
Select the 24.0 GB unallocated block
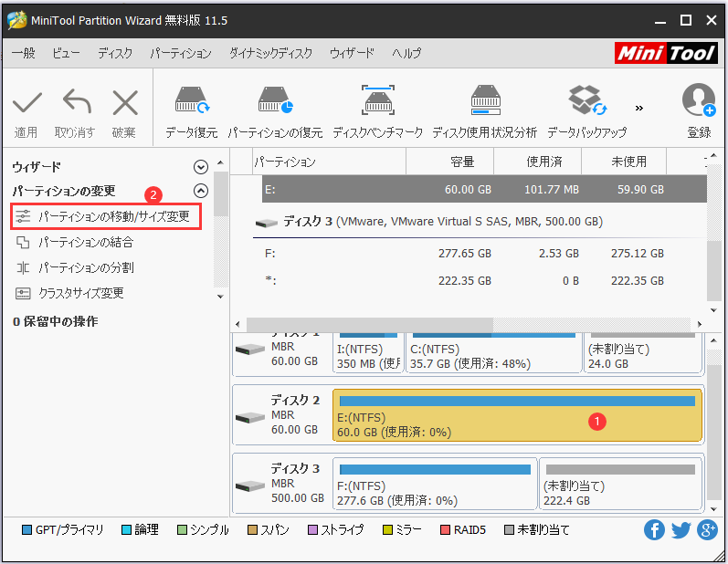coord(643,352)
